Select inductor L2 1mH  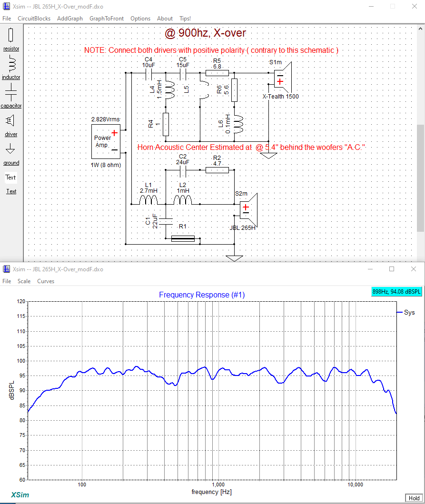tap(183, 199)
